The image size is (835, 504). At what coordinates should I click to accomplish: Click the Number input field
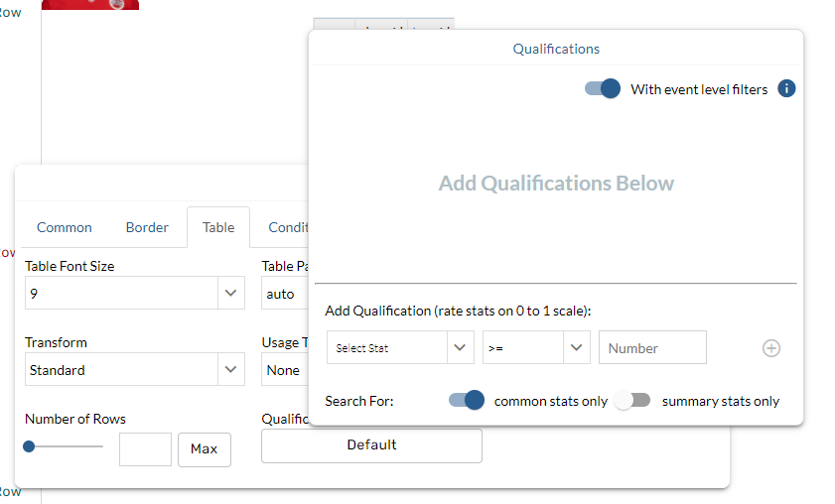[652, 348]
